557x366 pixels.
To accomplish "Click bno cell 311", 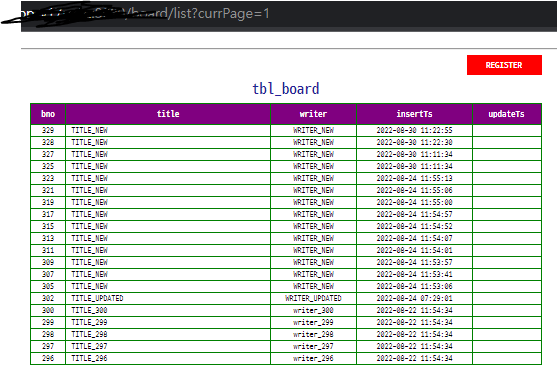I will coord(48,251).
